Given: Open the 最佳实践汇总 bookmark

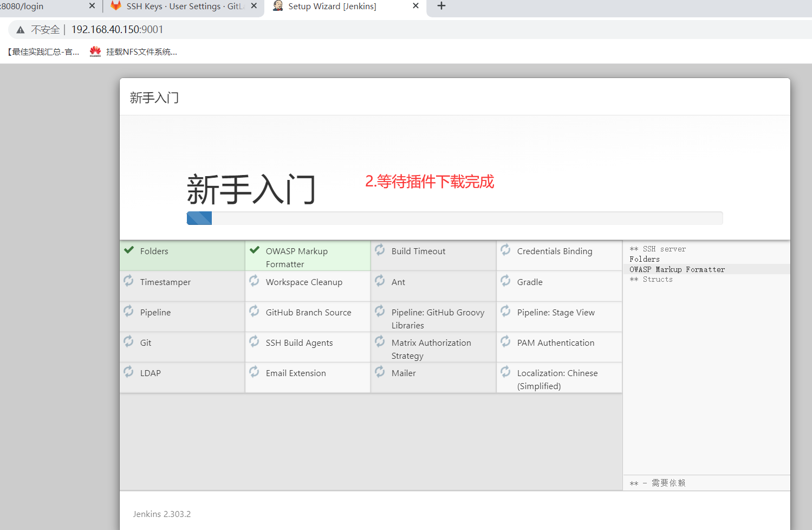Looking at the screenshot, I should tap(43, 52).
